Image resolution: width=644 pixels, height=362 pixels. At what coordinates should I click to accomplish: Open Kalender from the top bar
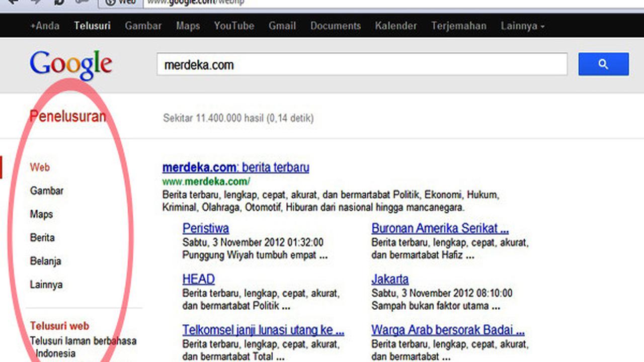395,26
